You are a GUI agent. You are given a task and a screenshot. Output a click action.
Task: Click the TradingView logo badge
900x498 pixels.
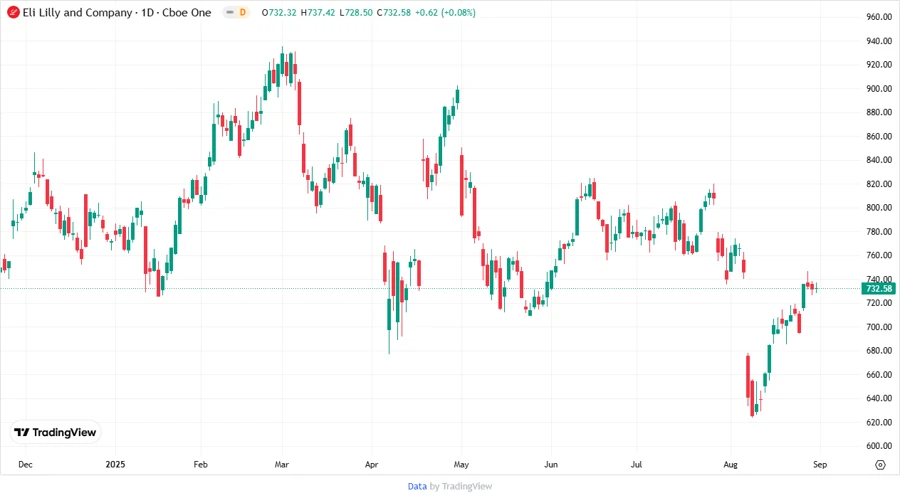pyautogui.click(x=56, y=433)
